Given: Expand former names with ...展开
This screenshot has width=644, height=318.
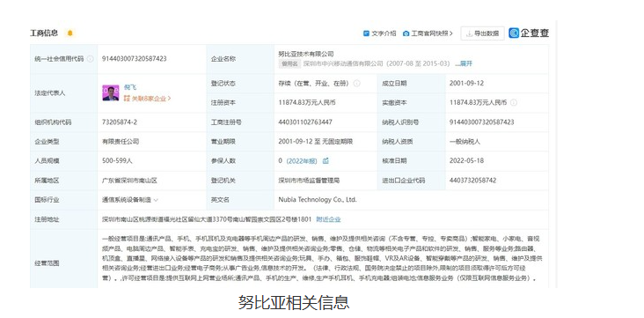Looking at the screenshot, I should [464, 63].
